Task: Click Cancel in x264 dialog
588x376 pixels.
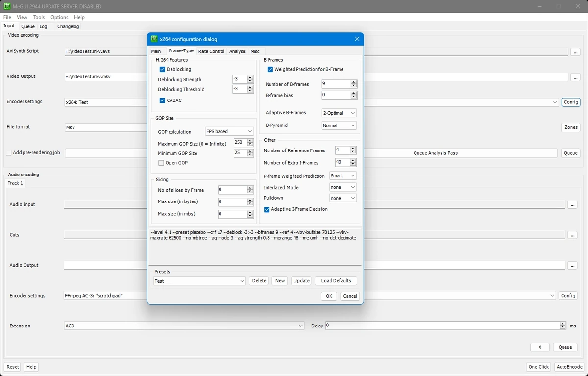Action: [350, 296]
